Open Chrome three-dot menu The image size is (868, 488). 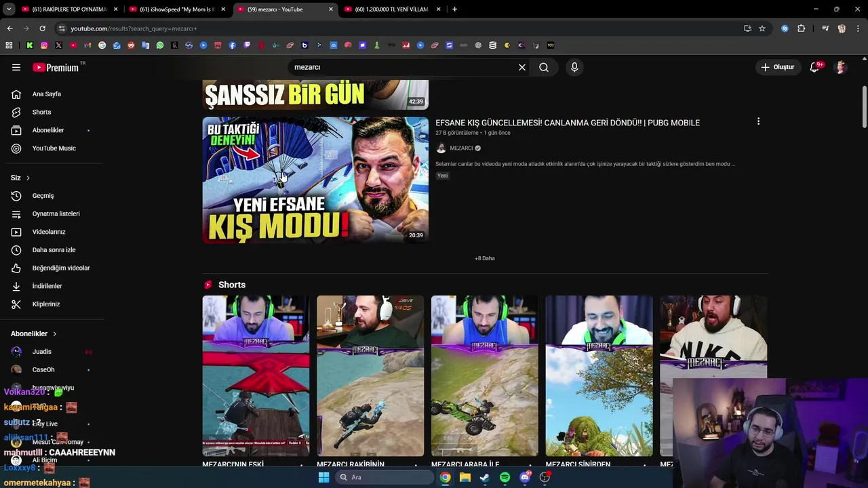coord(859,28)
